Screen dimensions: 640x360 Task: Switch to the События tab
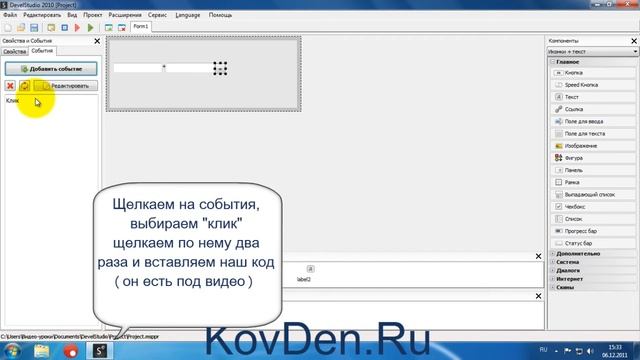click(42, 51)
